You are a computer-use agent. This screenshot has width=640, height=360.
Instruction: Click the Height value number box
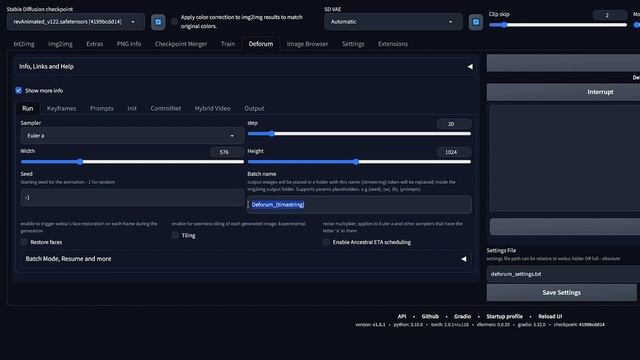[453, 152]
